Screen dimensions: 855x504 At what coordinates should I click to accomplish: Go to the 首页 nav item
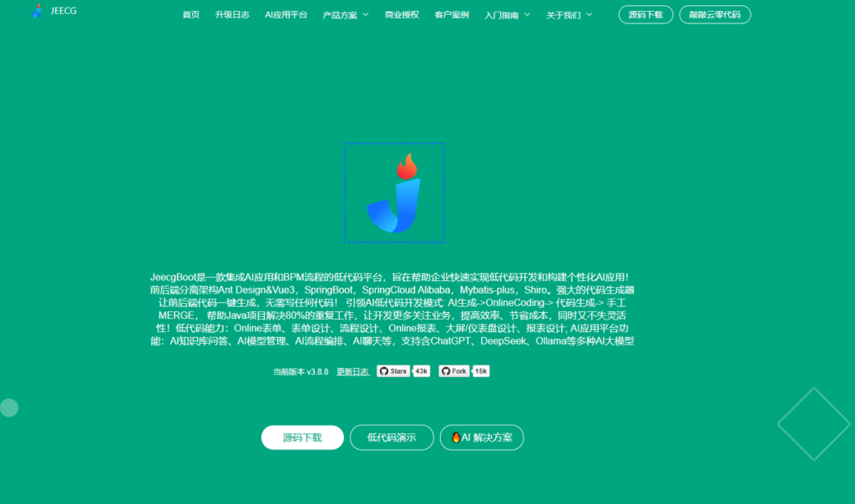[191, 15]
